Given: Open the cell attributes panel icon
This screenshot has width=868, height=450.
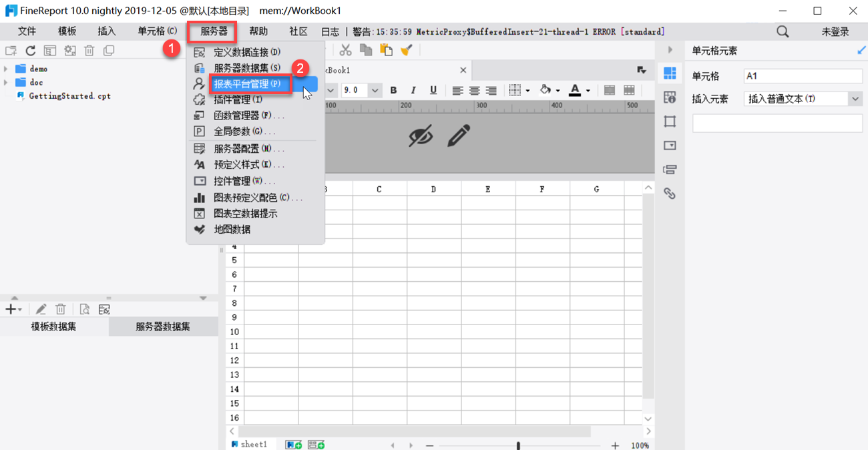Looking at the screenshot, I should (x=670, y=97).
